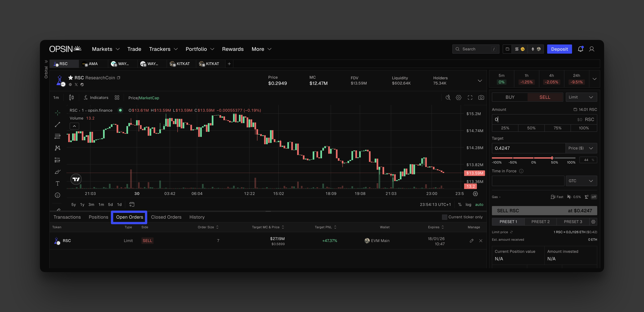Switch order side to BUY
This screenshot has height=312, width=644.
(x=510, y=97)
